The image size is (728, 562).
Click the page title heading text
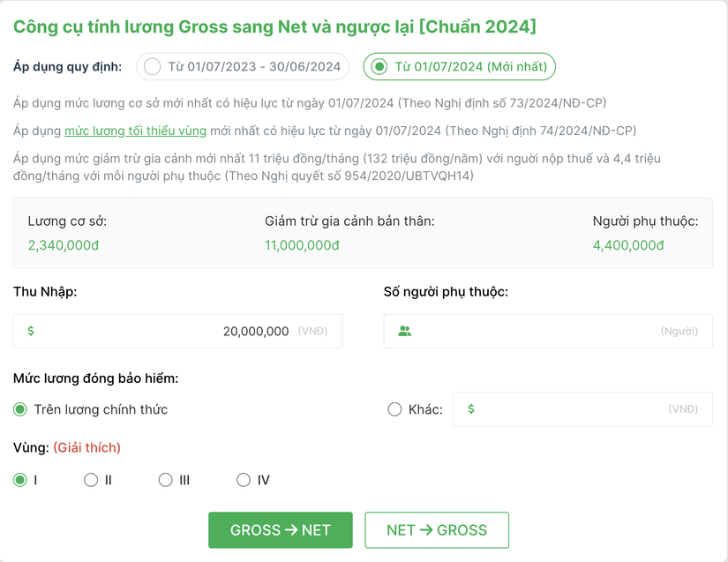(x=274, y=26)
